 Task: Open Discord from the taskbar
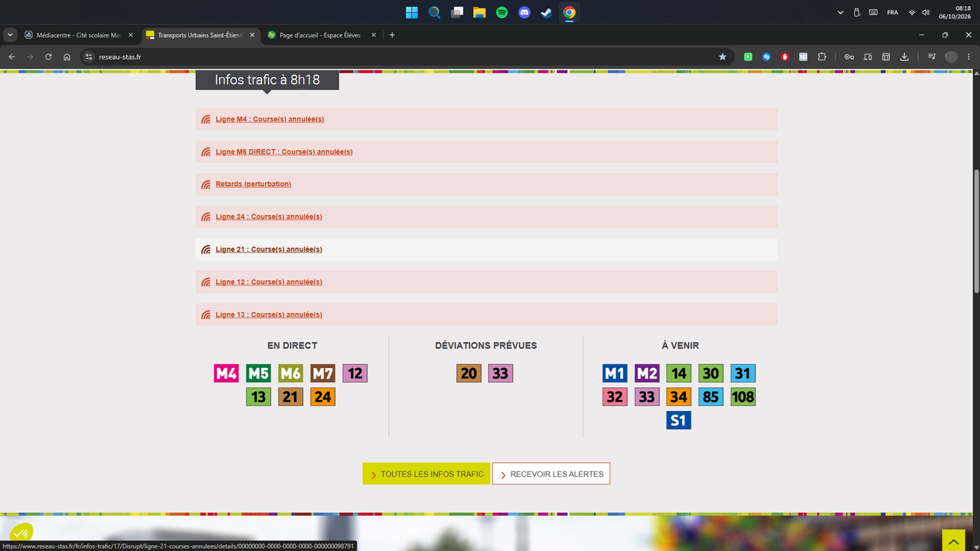(524, 12)
